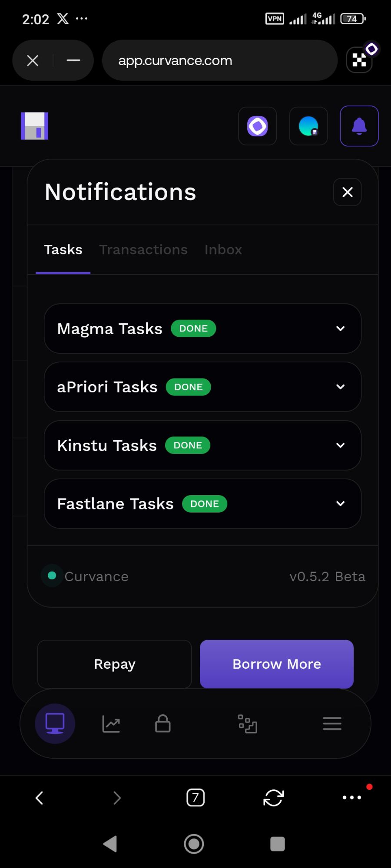Open the stairs blocks icon in bottom nav
Image resolution: width=391 pixels, height=868 pixels.
click(248, 723)
